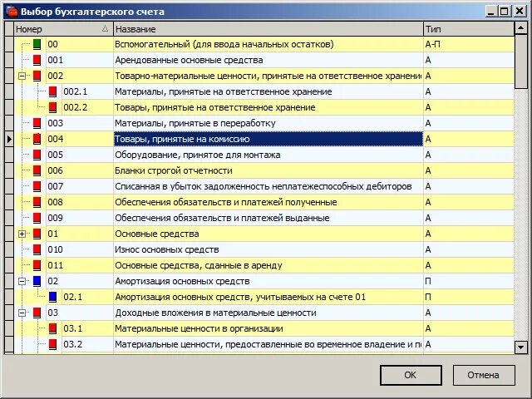532x399 pixels.
Task: Click the blue book icon for account 02.1
Action: click(52, 297)
